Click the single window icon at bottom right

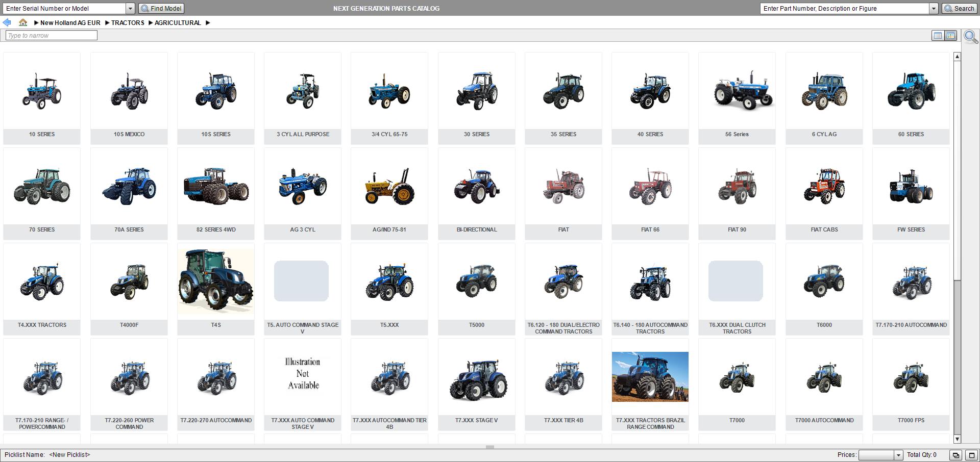click(972, 455)
